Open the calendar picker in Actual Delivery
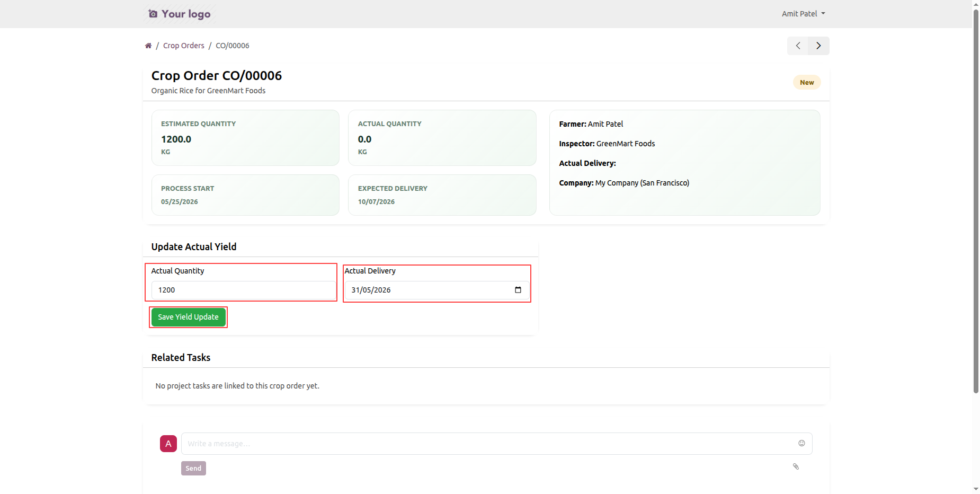 [518, 290]
